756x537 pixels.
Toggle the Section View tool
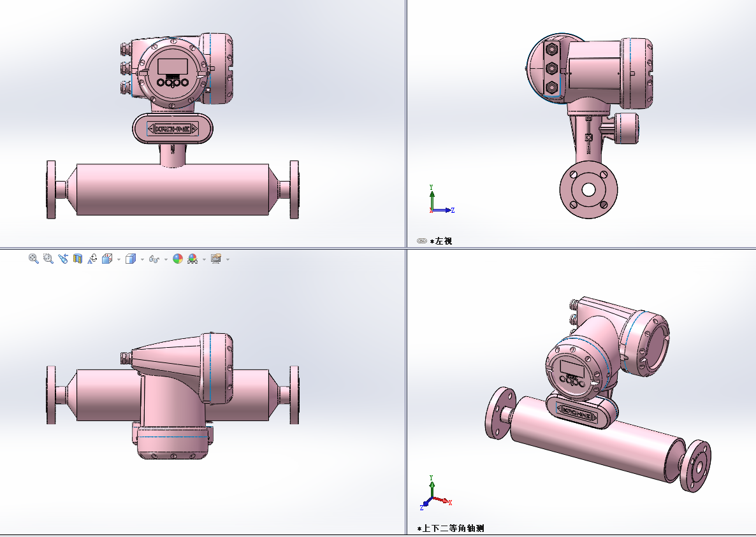click(x=78, y=259)
